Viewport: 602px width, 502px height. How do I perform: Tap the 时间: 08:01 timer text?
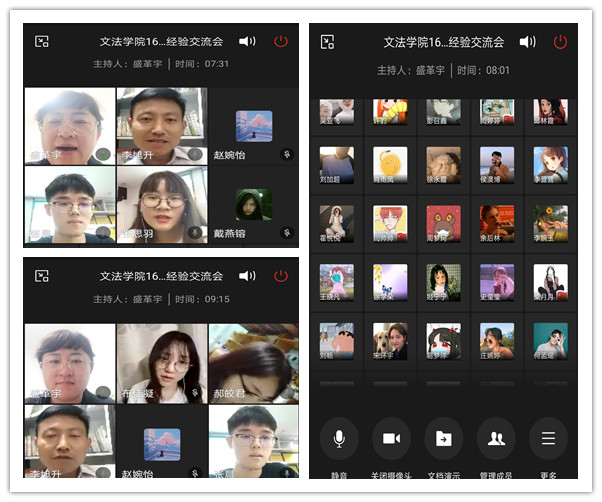click(483, 70)
